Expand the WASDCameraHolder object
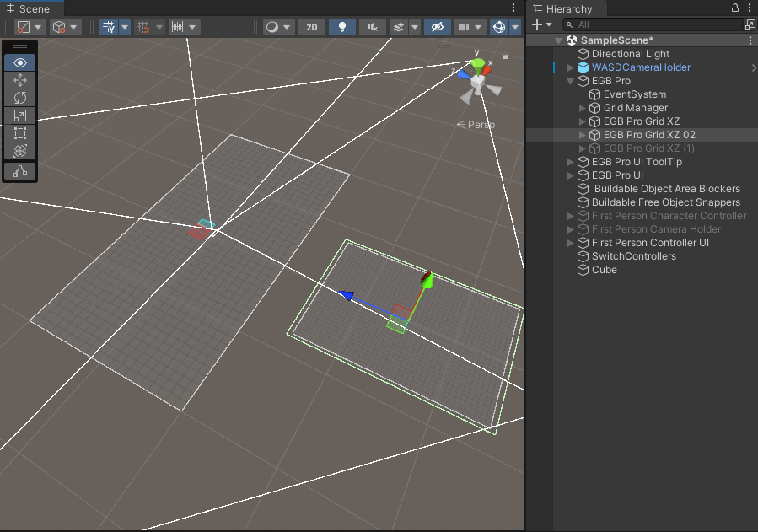Viewport: 758px width, 532px height. pos(571,67)
